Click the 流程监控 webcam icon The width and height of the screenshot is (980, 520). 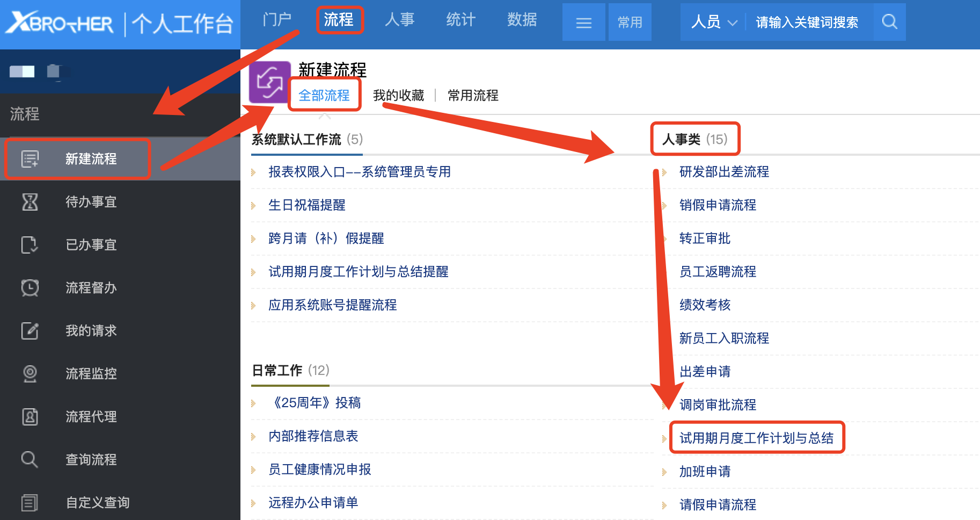click(x=30, y=374)
